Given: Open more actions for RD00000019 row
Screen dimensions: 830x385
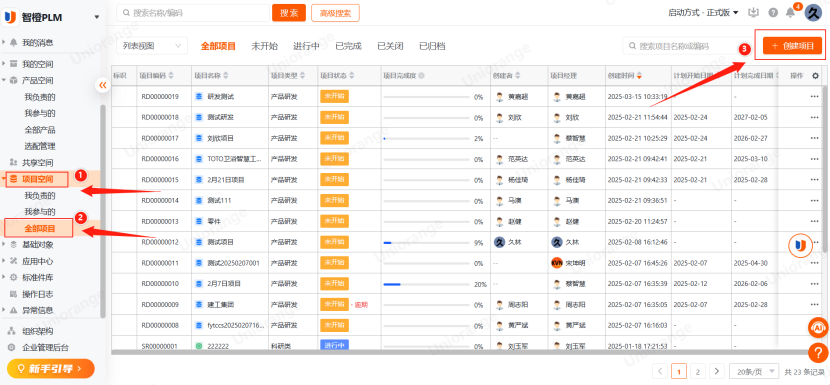Looking at the screenshot, I should [x=815, y=97].
